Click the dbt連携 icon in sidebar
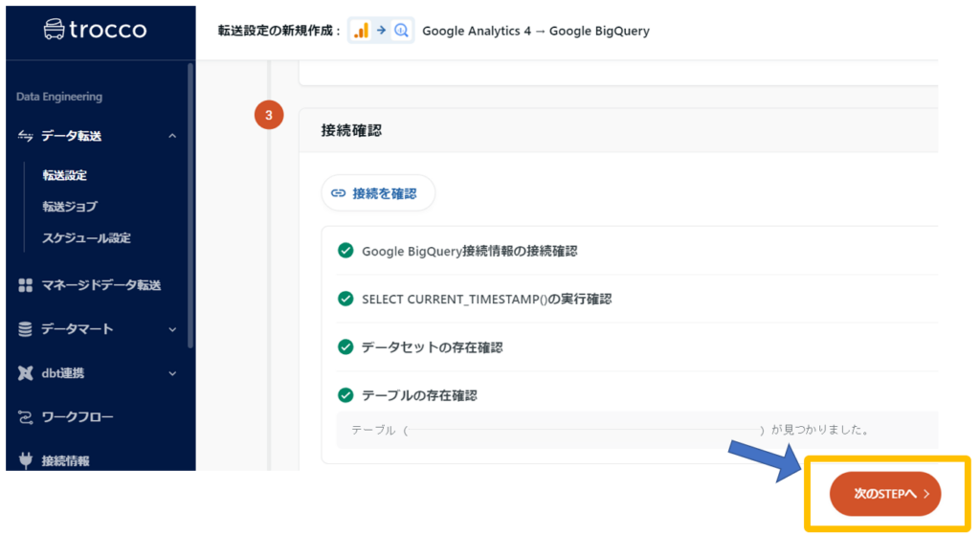 [26, 373]
